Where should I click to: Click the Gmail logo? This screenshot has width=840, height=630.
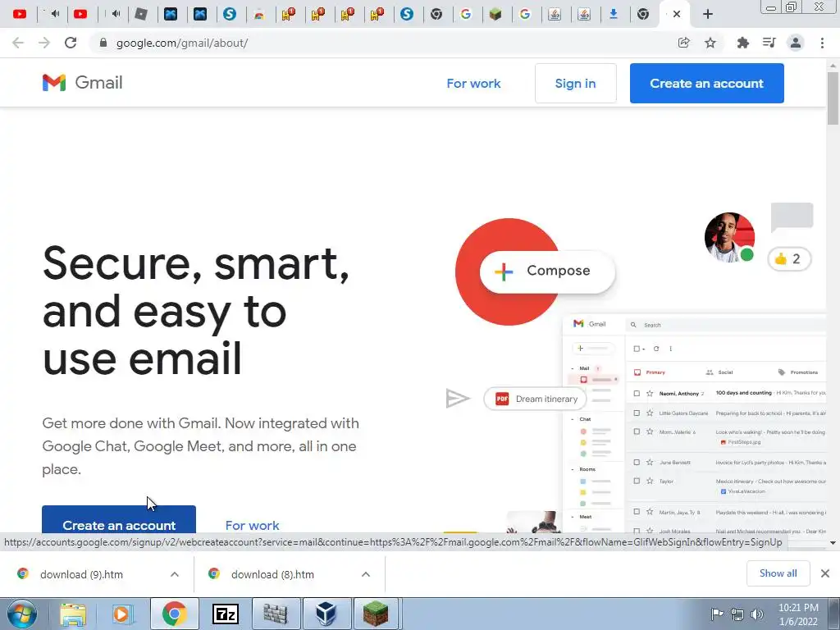click(x=83, y=83)
